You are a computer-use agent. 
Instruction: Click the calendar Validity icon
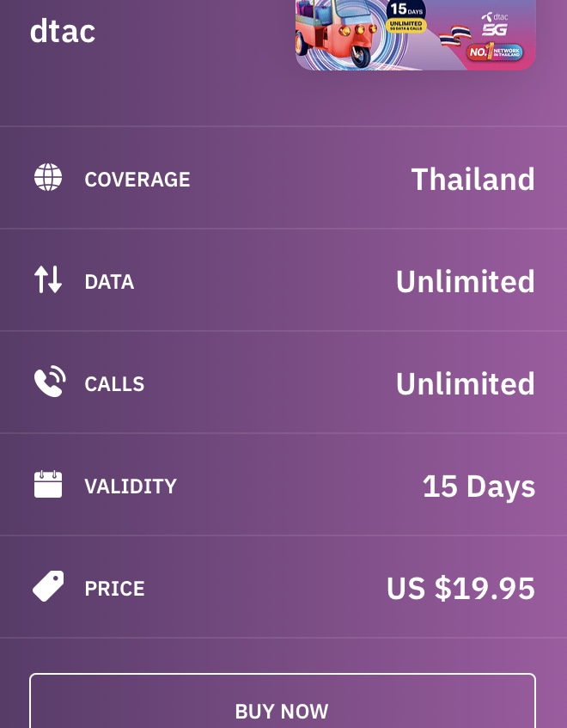(x=48, y=484)
